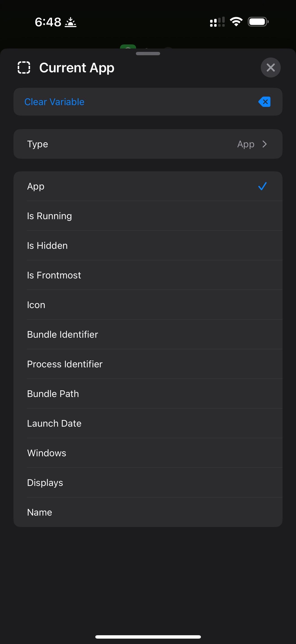This screenshot has width=296, height=644.
Task: Choose the Is Hidden option
Action: click(x=47, y=245)
